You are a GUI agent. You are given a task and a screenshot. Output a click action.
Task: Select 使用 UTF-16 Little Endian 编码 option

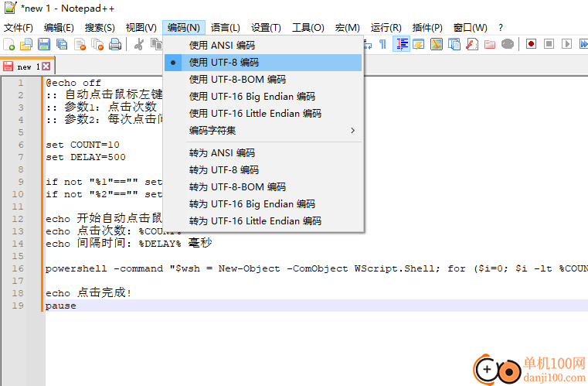pos(263,114)
